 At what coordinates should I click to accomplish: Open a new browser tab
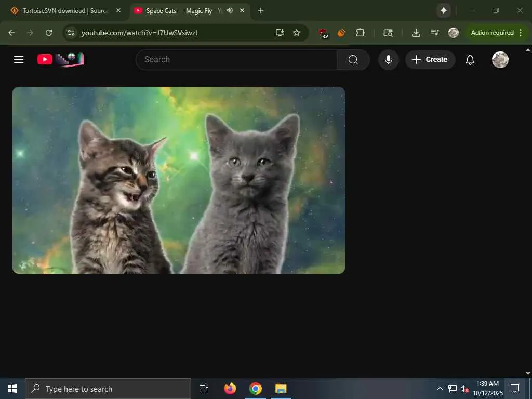point(261,11)
